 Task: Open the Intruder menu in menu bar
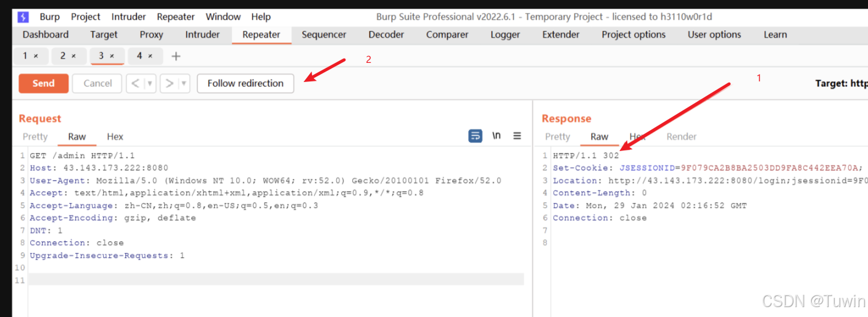pos(129,17)
